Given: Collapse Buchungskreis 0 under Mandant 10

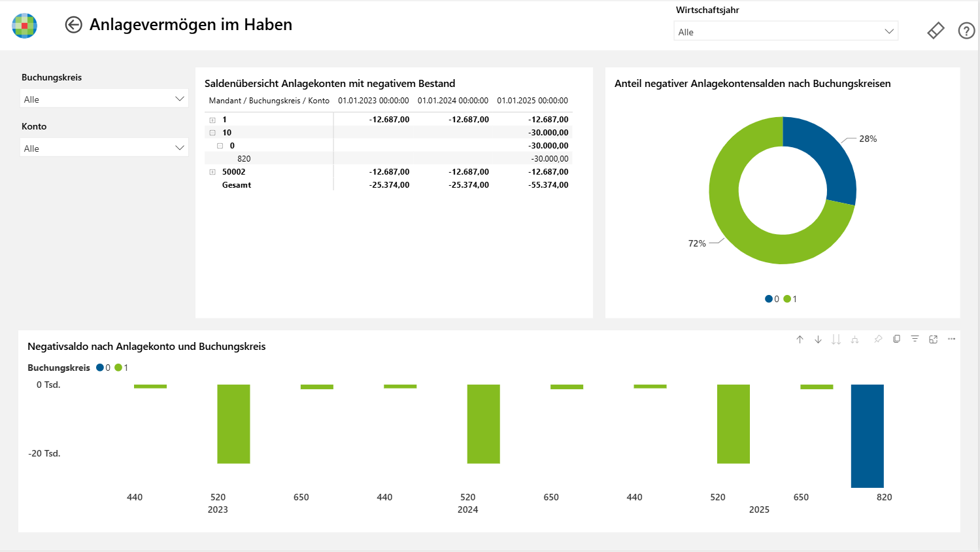Looking at the screenshot, I should pyautogui.click(x=220, y=146).
